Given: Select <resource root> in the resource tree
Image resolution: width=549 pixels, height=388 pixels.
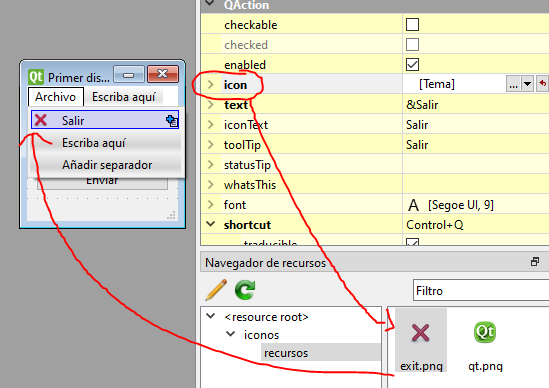Looking at the screenshot, I should pyautogui.click(x=266, y=317).
